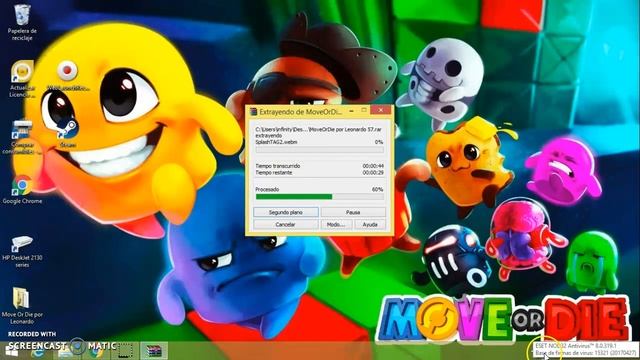Screen dimensions: 640x360
Task: Select the Google Chrome desktop shortcut
Action: (22, 190)
